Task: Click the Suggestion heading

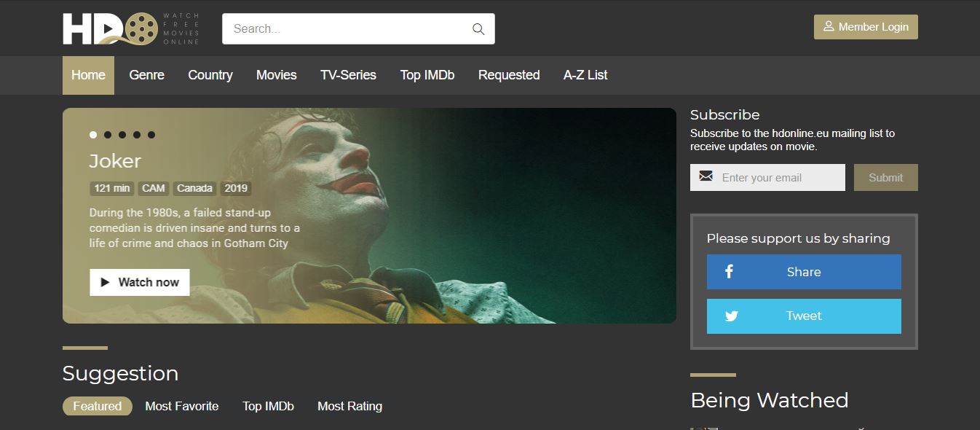Action: coord(120,373)
